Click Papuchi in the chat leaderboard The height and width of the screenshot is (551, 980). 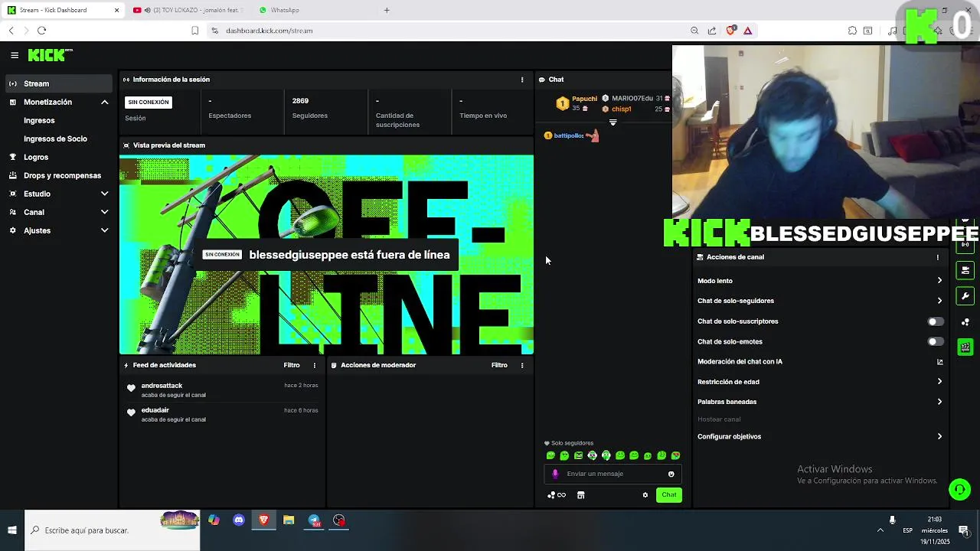pos(584,99)
